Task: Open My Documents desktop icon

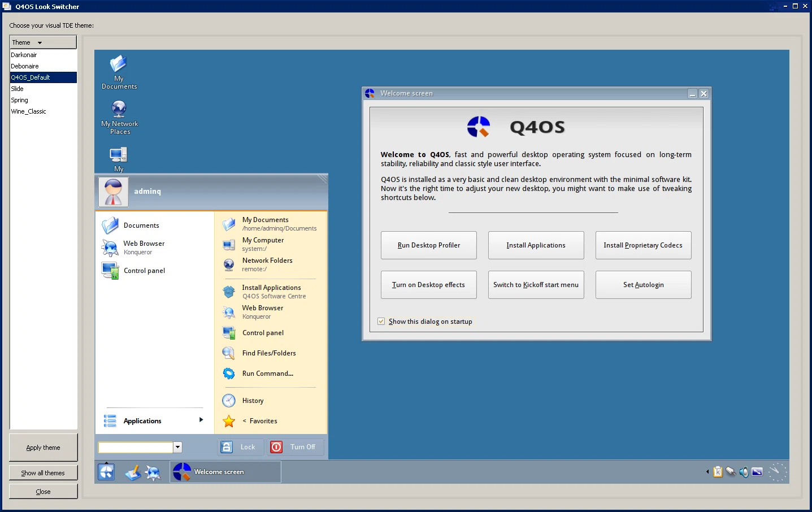Action: click(x=119, y=72)
